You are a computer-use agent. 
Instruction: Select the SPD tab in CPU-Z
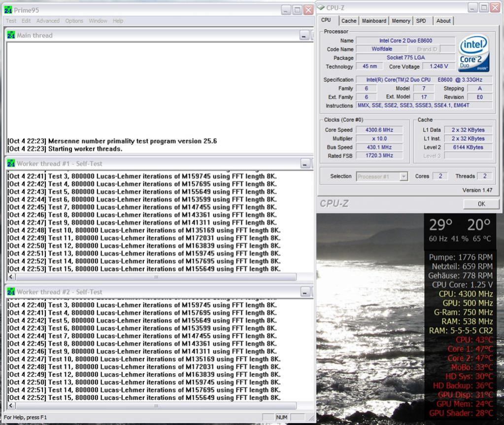click(x=421, y=21)
